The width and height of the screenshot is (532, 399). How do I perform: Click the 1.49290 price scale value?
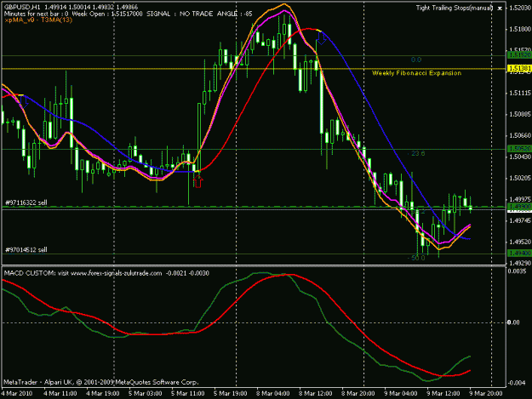520,263
